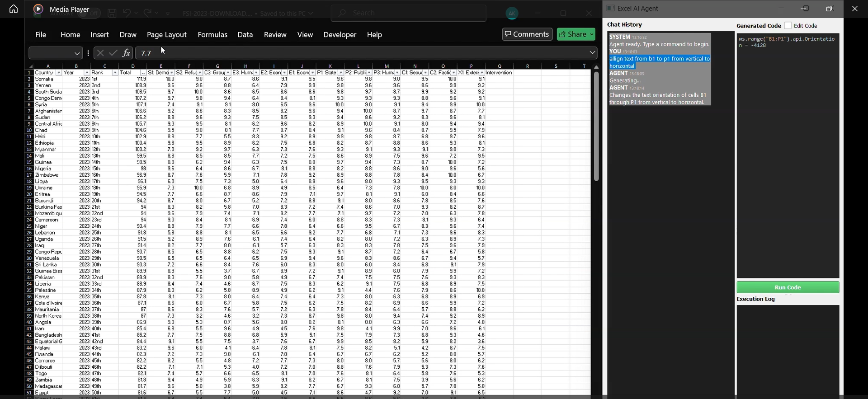Click the cell containing North Korea
Viewport: 868px width, 399px height.
(48, 316)
